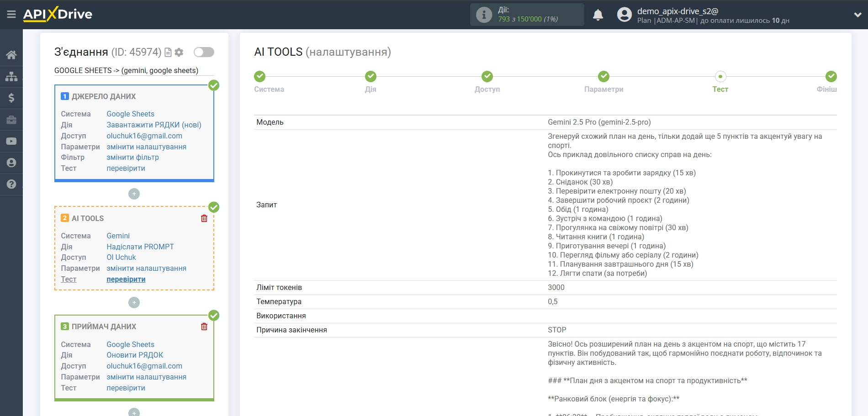
Task: Click the ПРИЙМАЧ ДАНИХ block title
Action: 104,326
